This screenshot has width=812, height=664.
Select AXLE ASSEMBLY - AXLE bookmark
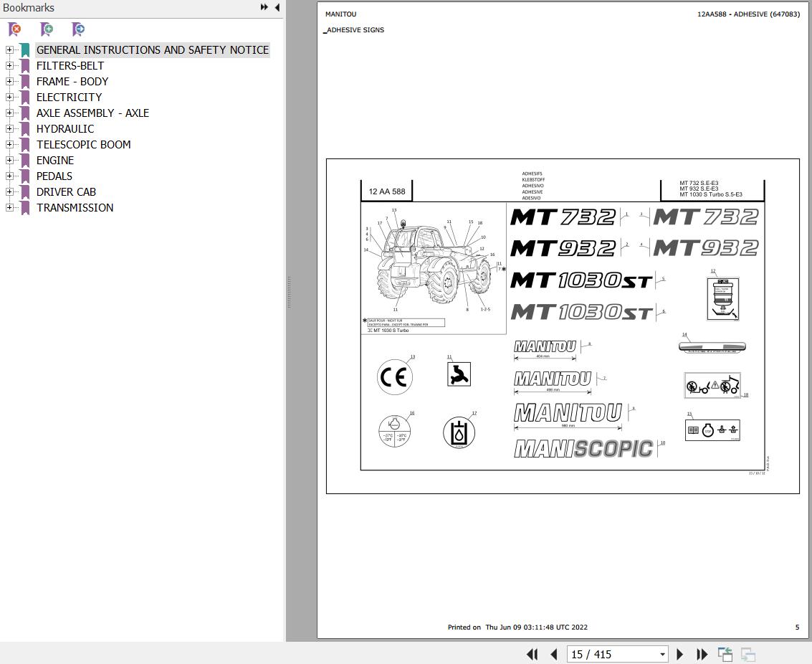[x=92, y=113]
